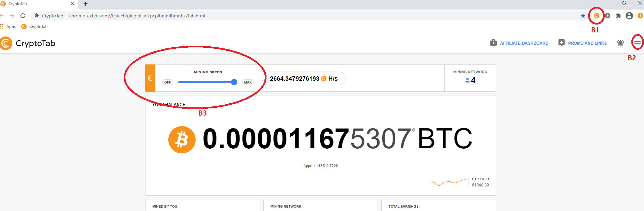Viewport: 644px width, 211px height.
Task: Open AFFILIATE DASHBOARD link
Action: tap(524, 43)
